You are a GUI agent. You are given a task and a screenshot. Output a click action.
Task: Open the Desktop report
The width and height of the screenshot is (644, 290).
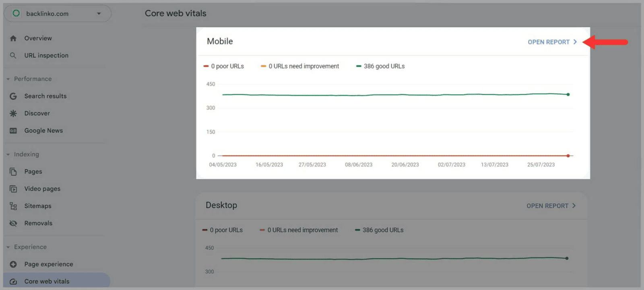(x=551, y=206)
